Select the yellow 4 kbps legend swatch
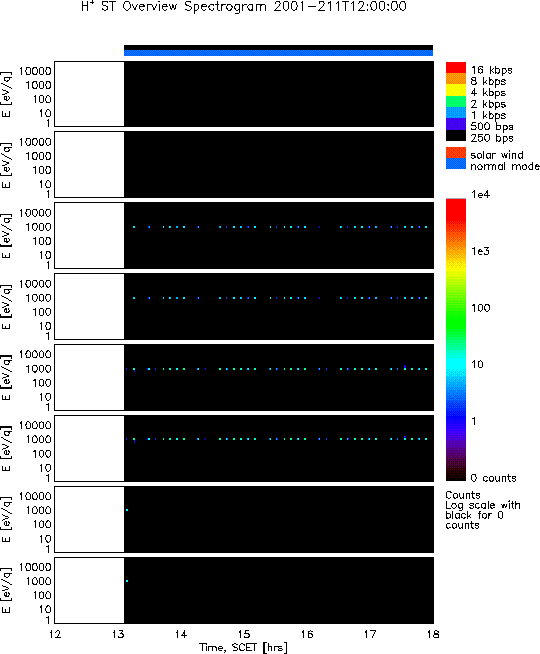The height and width of the screenshot is (654, 540). pyautogui.click(x=456, y=90)
